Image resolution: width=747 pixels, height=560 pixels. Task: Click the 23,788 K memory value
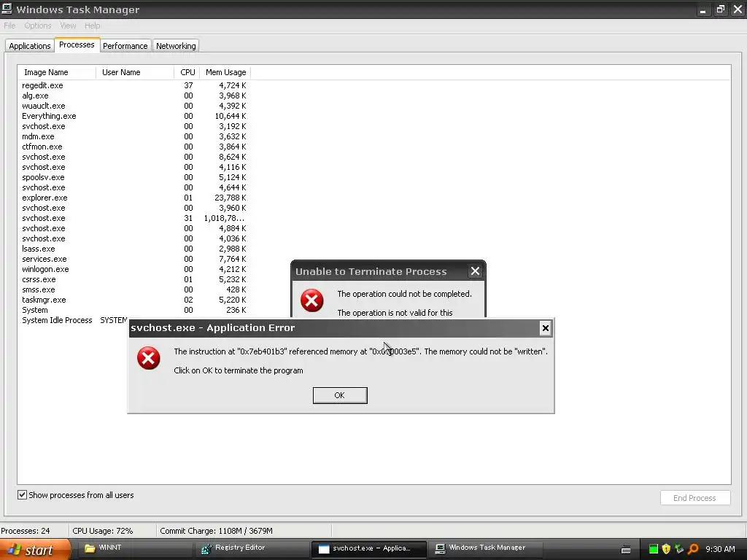click(230, 198)
